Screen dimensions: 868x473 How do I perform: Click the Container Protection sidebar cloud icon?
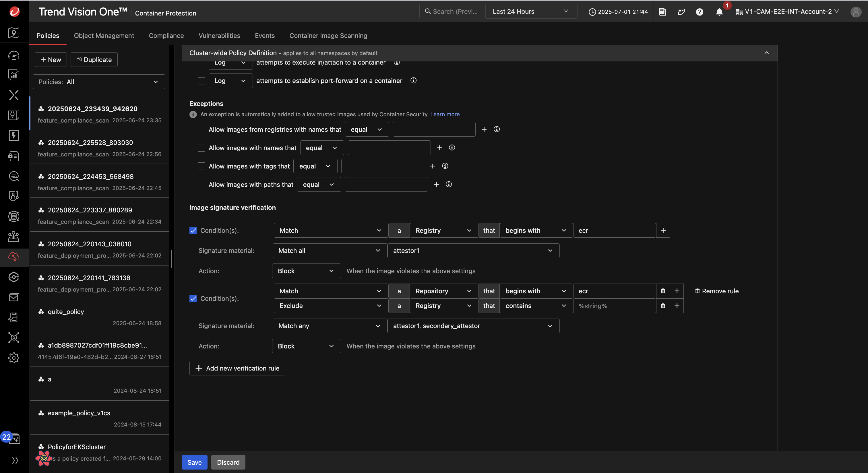14,257
